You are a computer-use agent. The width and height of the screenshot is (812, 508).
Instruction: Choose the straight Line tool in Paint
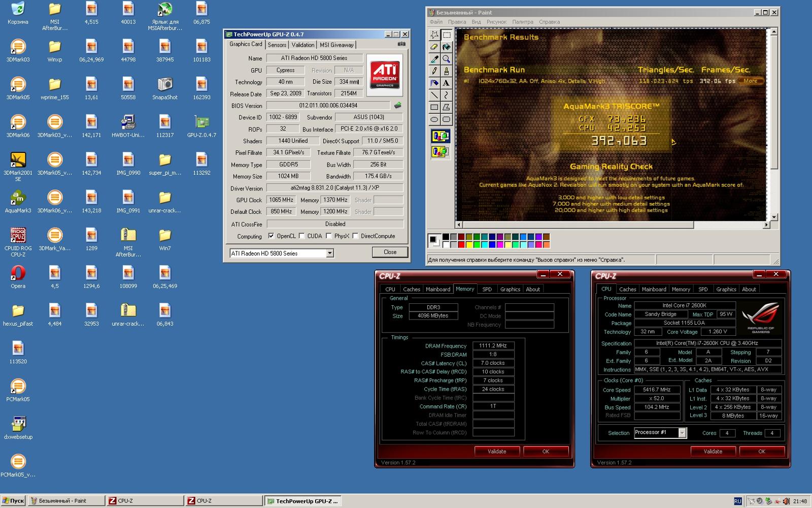(x=434, y=95)
